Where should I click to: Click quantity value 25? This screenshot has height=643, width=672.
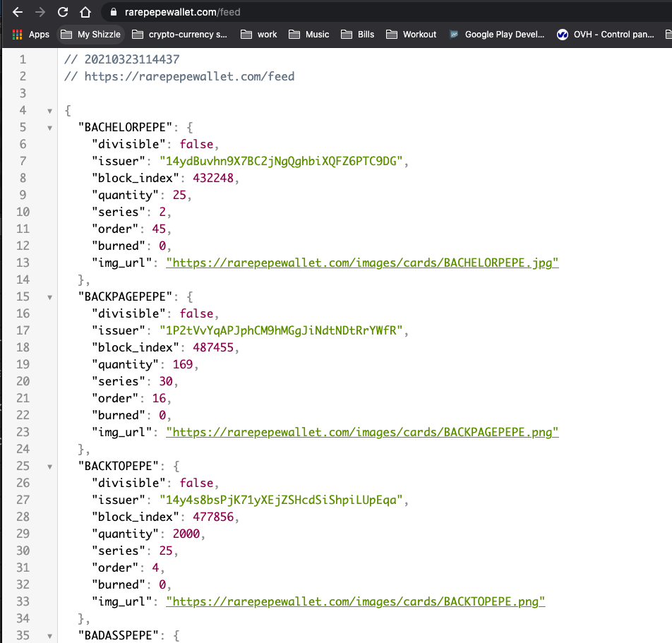179,195
